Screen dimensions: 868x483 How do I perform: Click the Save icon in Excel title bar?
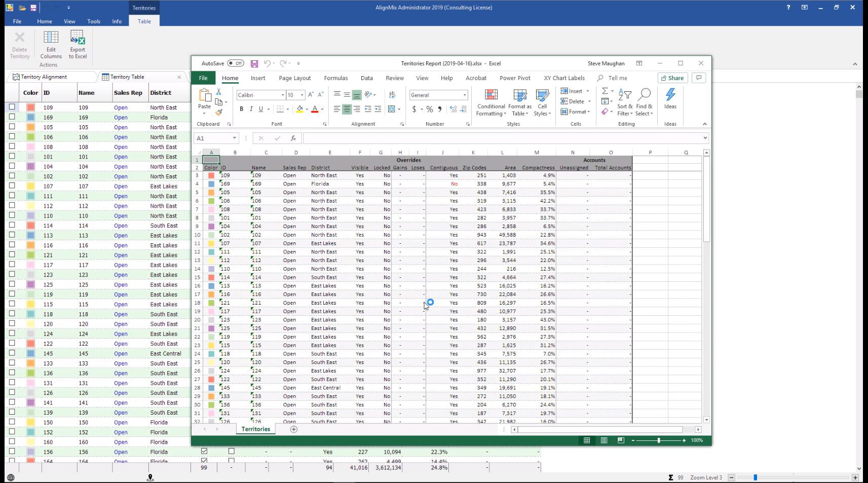254,63
